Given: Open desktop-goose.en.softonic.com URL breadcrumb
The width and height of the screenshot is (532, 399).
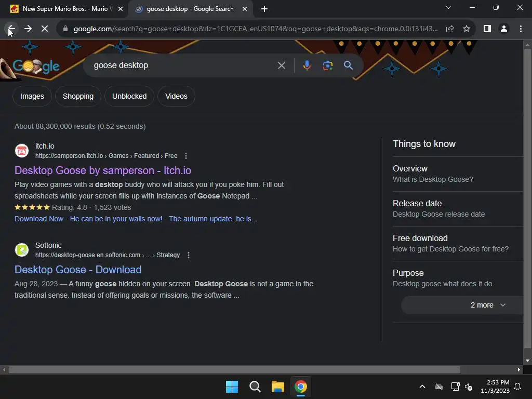Looking at the screenshot, I should click(108, 255).
